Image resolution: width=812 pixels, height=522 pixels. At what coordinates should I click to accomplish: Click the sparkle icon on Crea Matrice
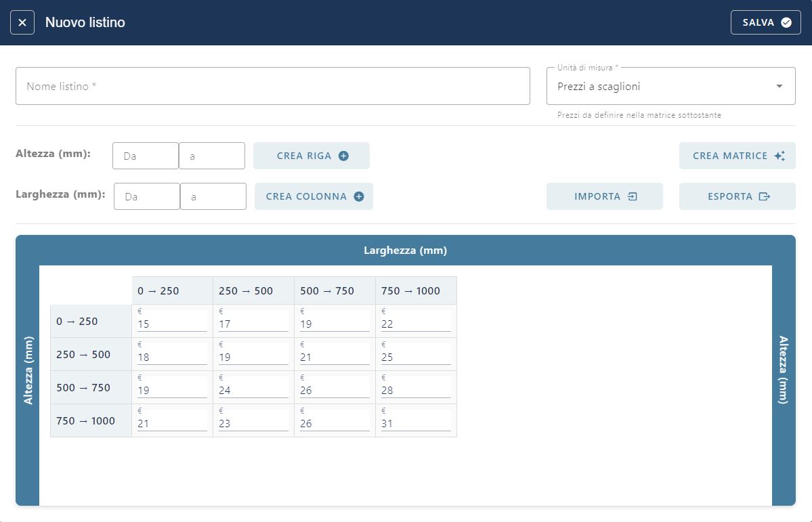coord(779,156)
